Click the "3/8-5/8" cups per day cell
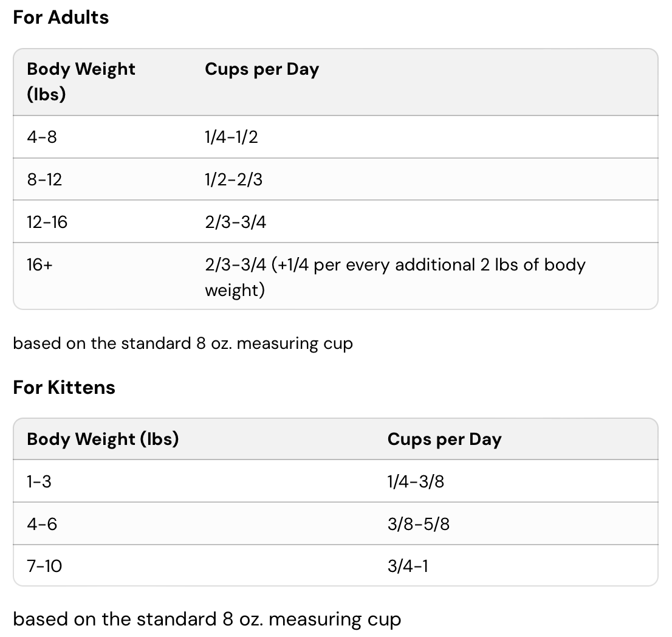The height and width of the screenshot is (637, 672). click(x=419, y=524)
